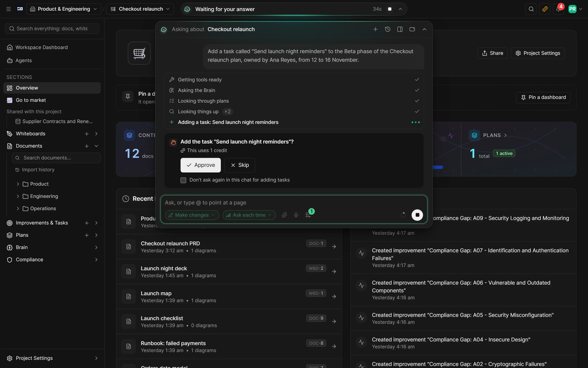The height and width of the screenshot is (368, 588).
Task: Open Product & Engineering workspace dropdown
Action: pos(64,9)
